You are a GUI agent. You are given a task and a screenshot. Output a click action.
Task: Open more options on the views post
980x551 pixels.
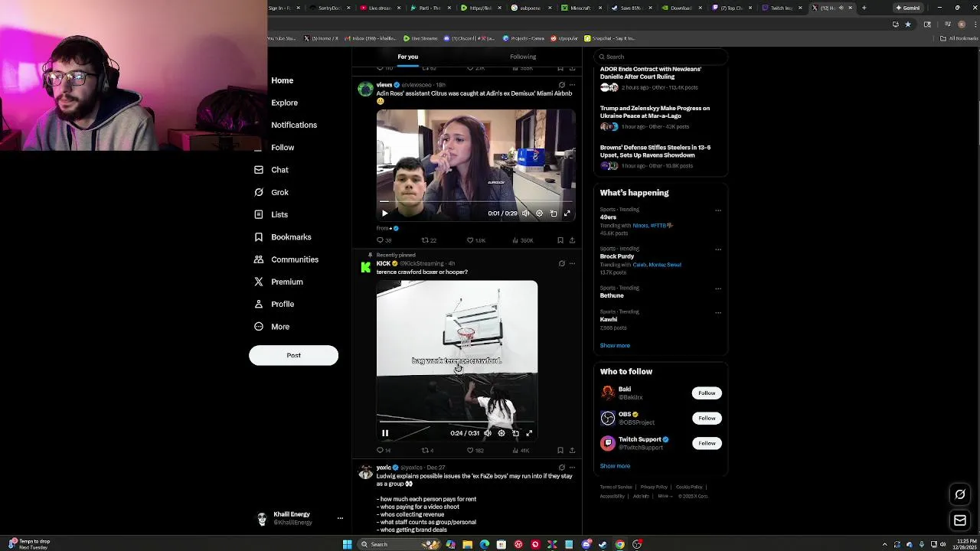tap(572, 85)
